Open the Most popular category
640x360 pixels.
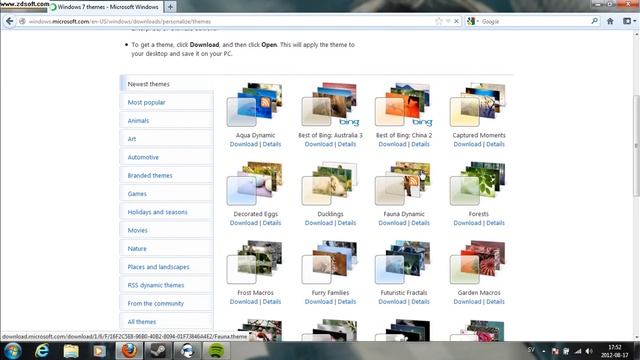[167, 102]
